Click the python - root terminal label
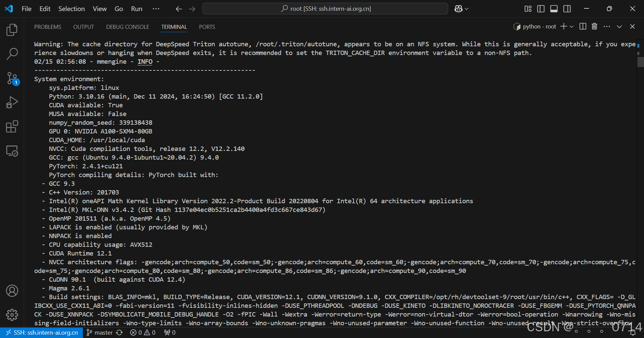 tap(535, 26)
